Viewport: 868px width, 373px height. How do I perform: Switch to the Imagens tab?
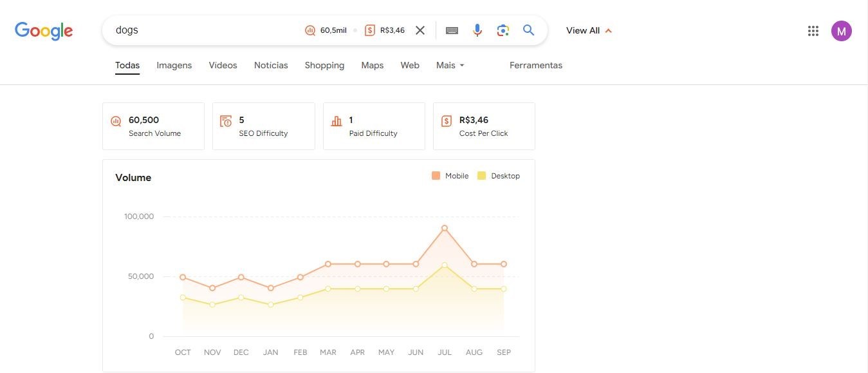[174, 65]
